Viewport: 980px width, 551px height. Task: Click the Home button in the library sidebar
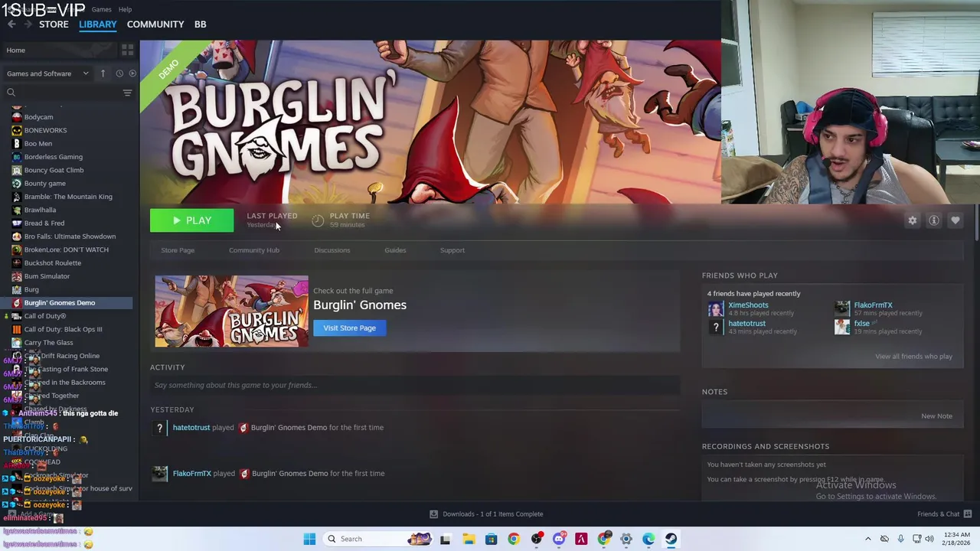(x=58, y=51)
